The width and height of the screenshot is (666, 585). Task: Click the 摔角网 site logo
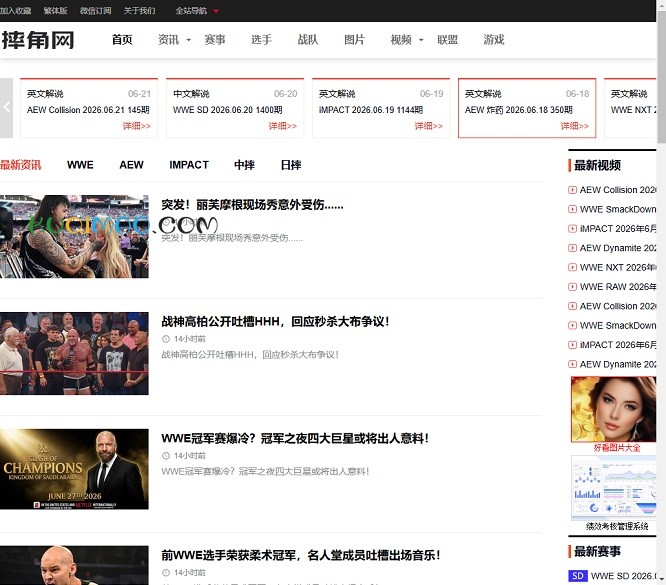[37, 40]
